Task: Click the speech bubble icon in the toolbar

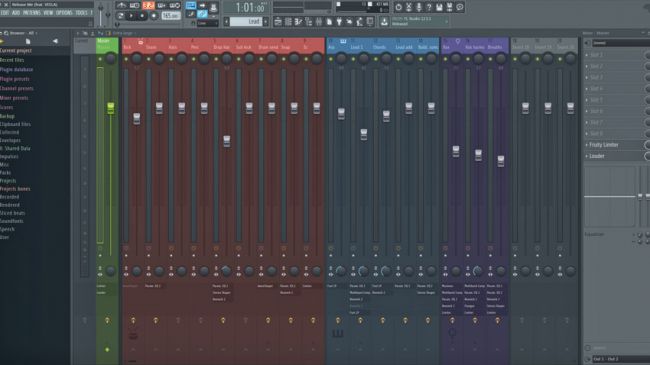Action: coord(460,7)
